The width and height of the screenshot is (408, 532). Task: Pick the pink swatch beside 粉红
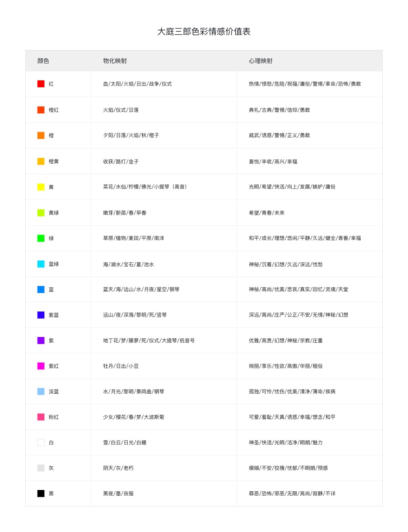coord(41,417)
